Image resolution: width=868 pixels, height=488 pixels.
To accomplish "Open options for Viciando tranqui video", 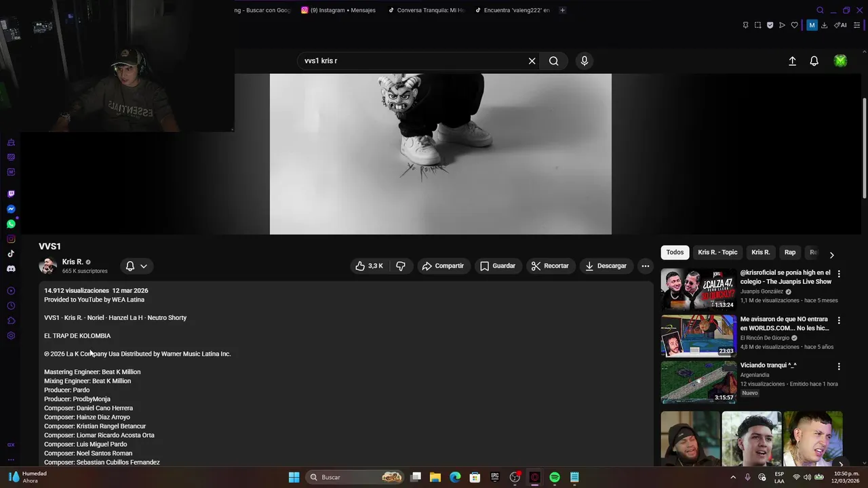I will (x=839, y=366).
